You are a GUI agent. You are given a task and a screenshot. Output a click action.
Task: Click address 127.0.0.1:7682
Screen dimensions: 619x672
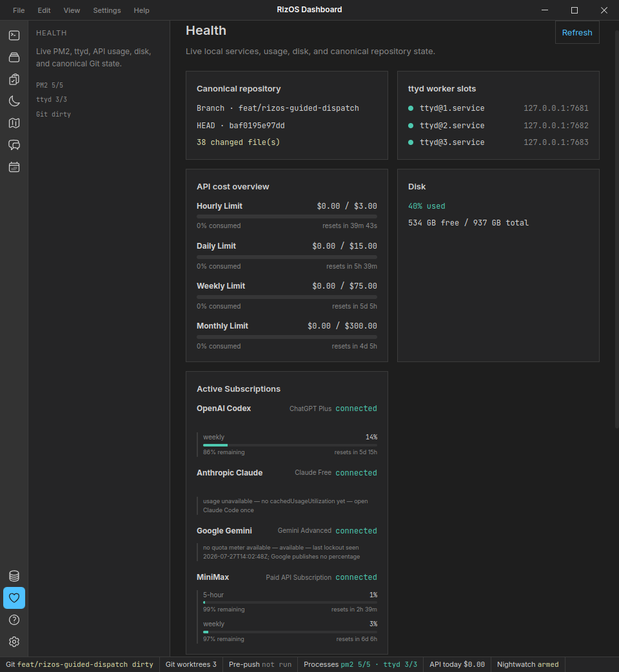(556, 126)
